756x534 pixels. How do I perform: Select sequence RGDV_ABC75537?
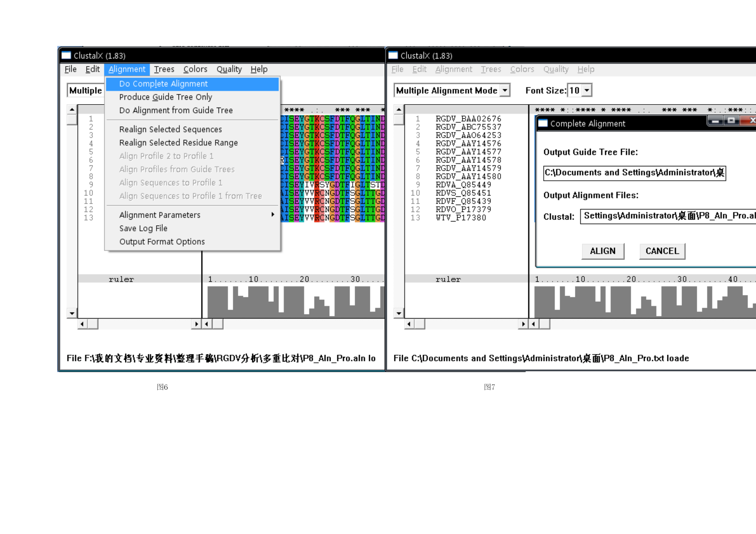pos(468,127)
